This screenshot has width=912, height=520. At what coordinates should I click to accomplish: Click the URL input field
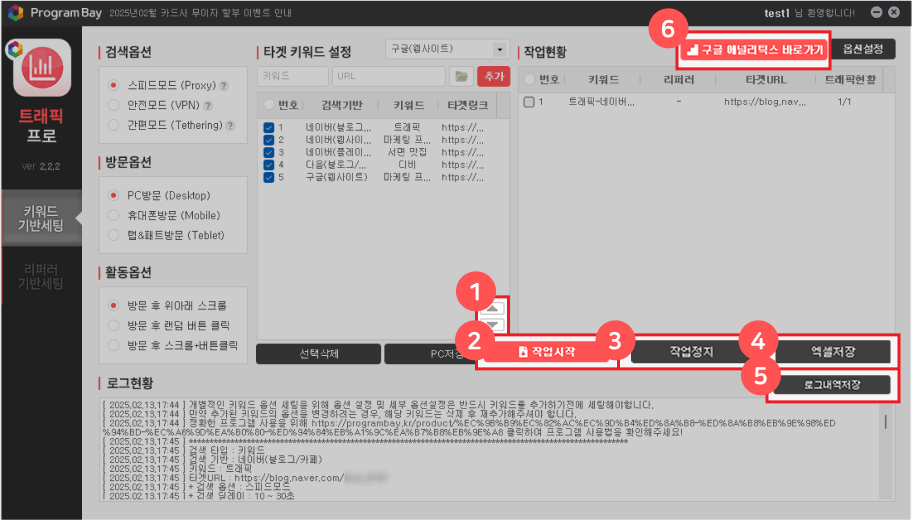click(x=389, y=76)
